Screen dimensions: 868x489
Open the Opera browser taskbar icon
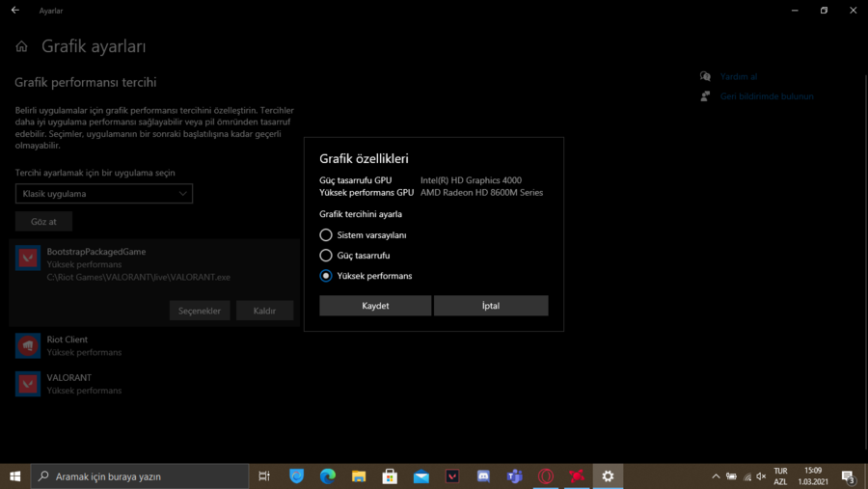pos(546,476)
